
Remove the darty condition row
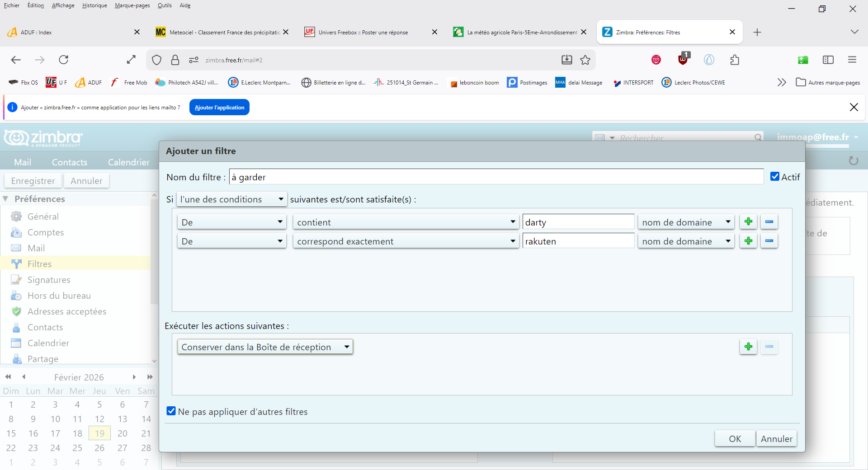769,222
